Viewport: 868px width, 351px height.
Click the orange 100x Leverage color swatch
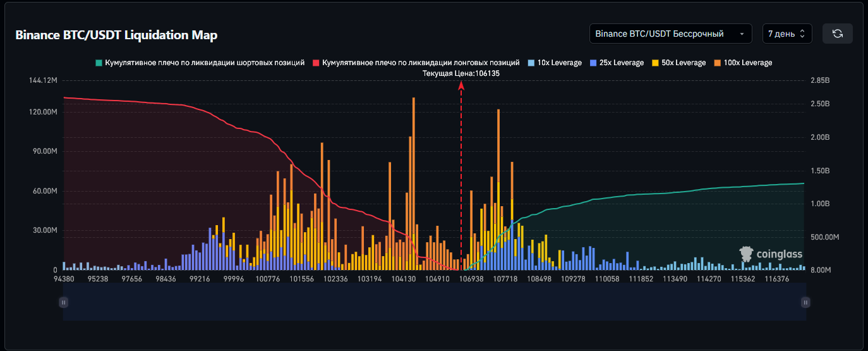tap(717, 63)
